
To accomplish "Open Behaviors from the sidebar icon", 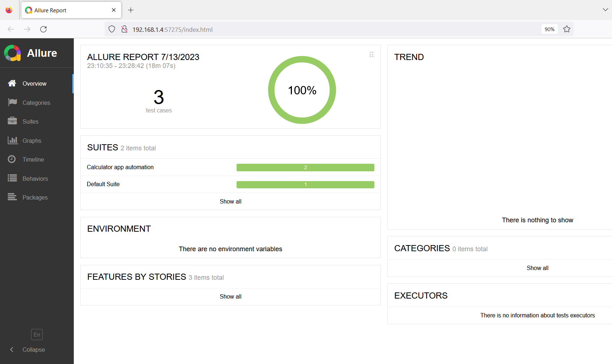I will [12, 178].
